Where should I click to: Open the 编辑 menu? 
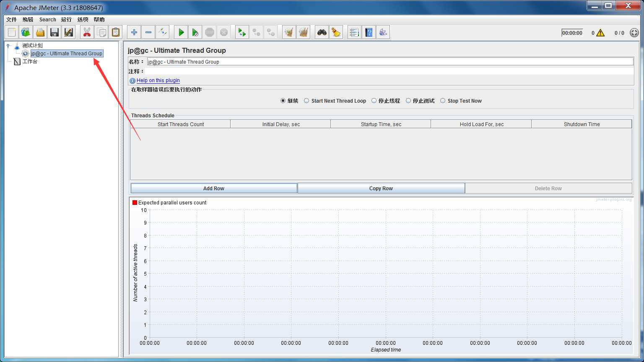(28, 19)
